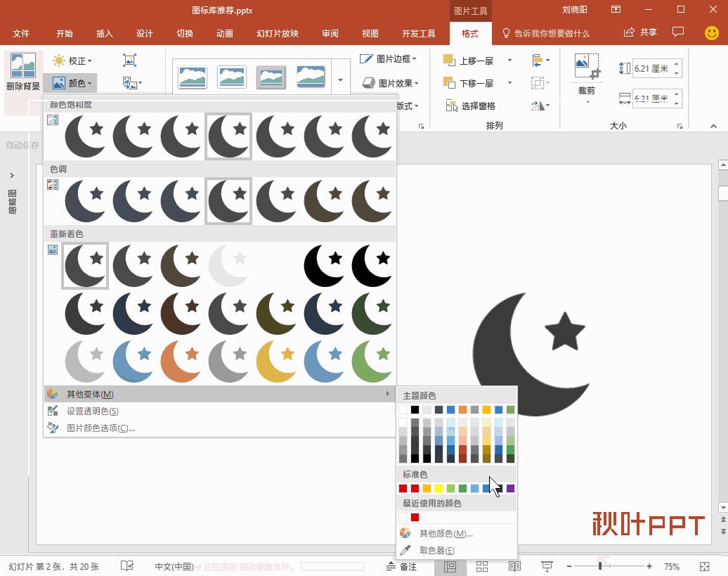This screenshot has height=576, width=728.
Task: Apply the orange recolor moon thumbnail
Action: [x=181, y=361]
